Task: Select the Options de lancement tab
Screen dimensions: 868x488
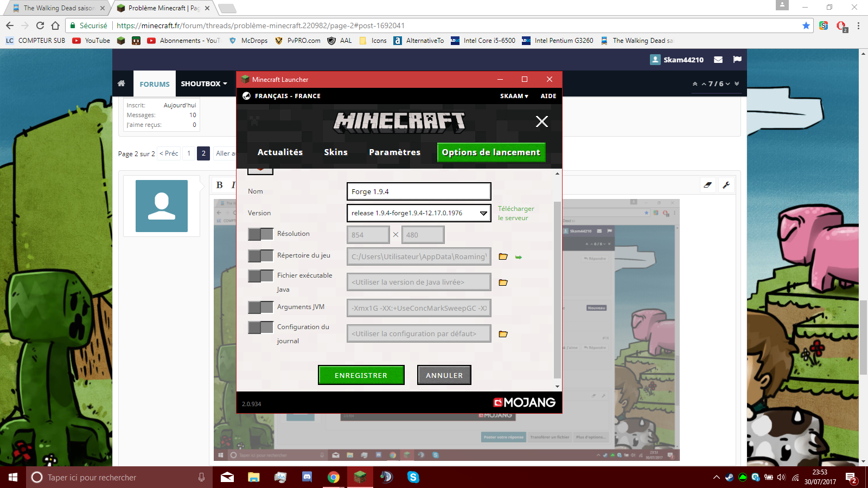Action: pos(491,152)
